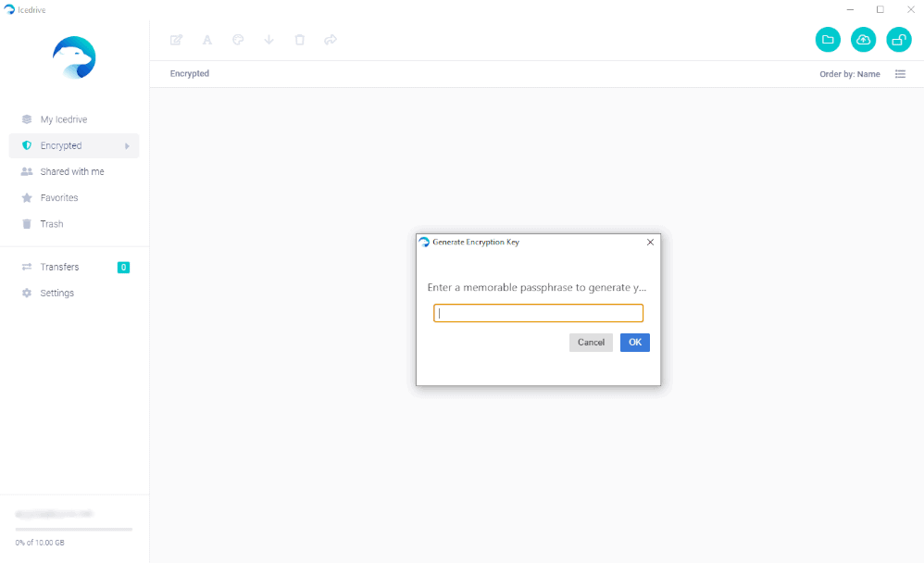The width and height of the screenshot is (924, 563).
Task: Switch to the Shared with me section
Action: point(72,171)
